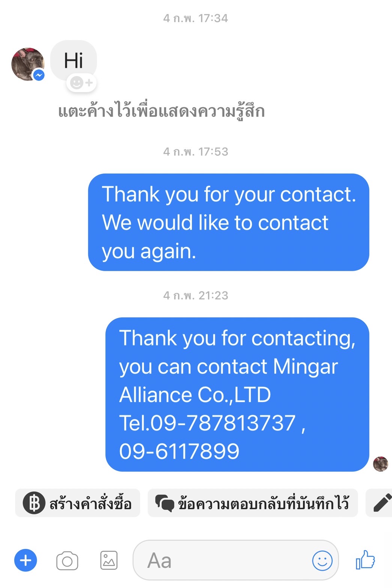Tap the pencil edit icon
Image resolution: width=392 pixels, height=588 pixels.
pyautogui.click(x=382, y=503)
